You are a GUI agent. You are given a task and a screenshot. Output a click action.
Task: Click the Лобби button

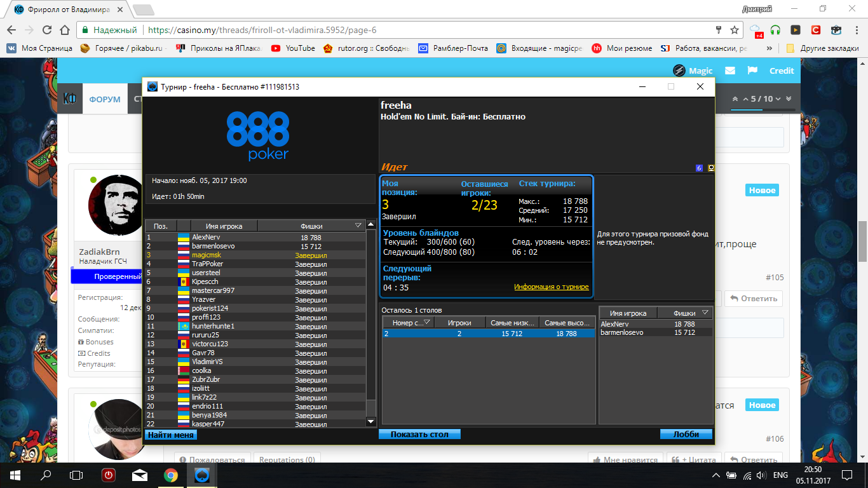tap(686, 435)
